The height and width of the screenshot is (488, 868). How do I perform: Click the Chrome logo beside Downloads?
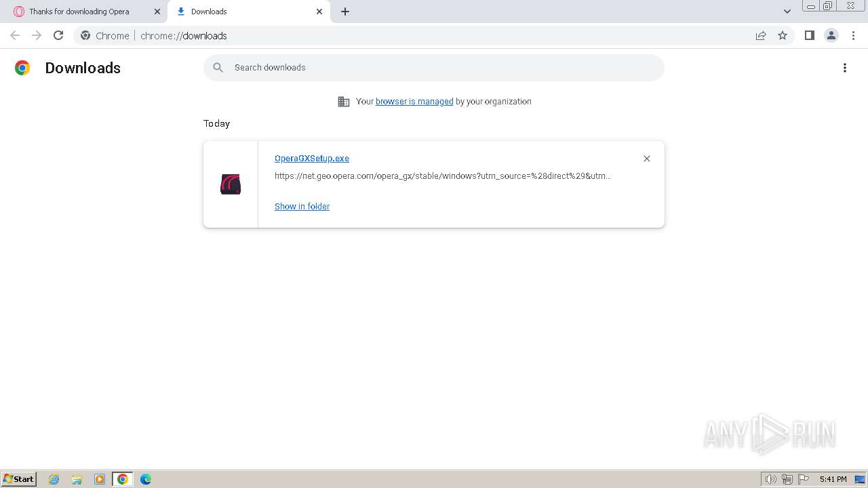22,68
